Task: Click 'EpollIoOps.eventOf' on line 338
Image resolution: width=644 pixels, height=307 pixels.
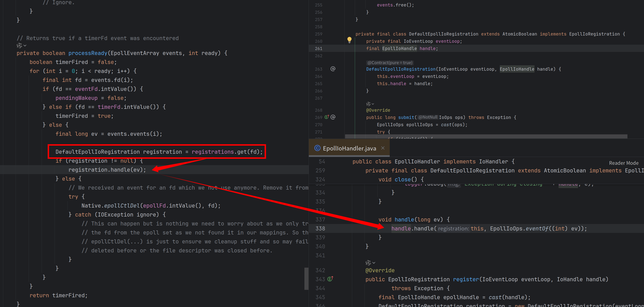Action: click(x=519, y=229)
